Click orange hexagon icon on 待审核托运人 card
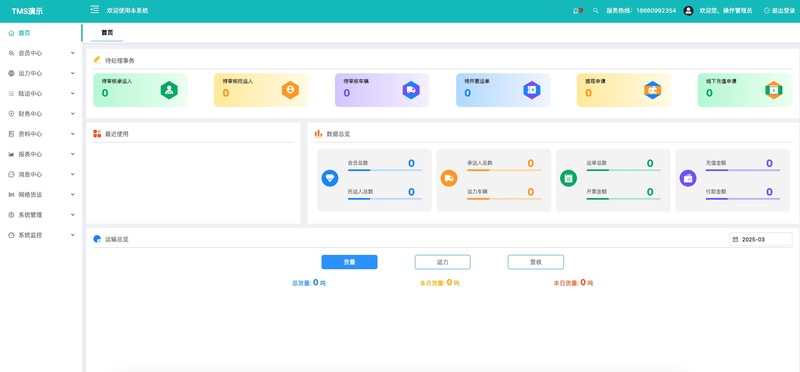Image resolution: width=800 pixels, height=372 pixels. click(x=290, y=90)
